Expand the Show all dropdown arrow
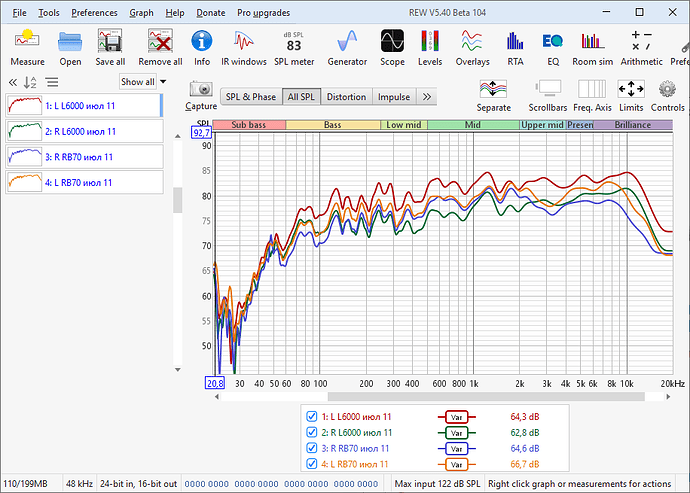Screen dimensions: 690x493 [x=163, y=82]
